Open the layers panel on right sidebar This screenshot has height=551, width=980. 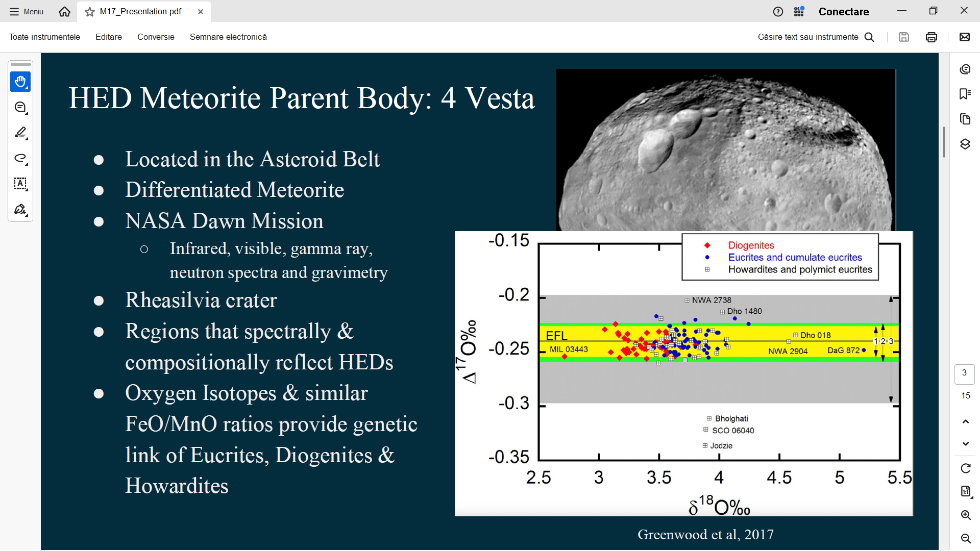[x=965, y=144]
